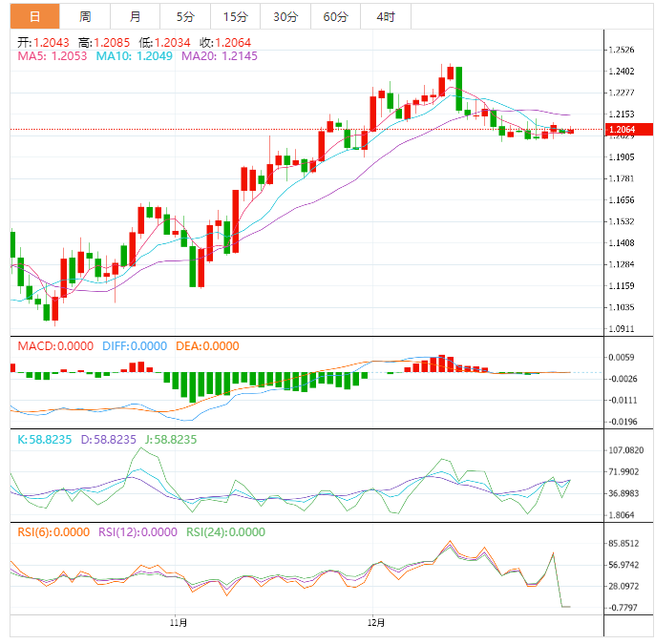The width and height of the screenshot is (655, 644).
Task: Open the 4时 timeframe tab
Action: click(386, 16)
